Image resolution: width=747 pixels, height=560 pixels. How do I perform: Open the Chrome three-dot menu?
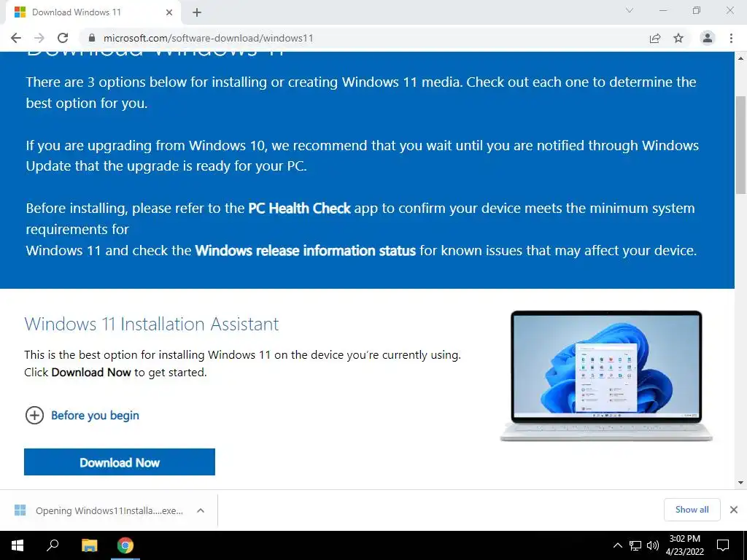[x=731, y=38]
